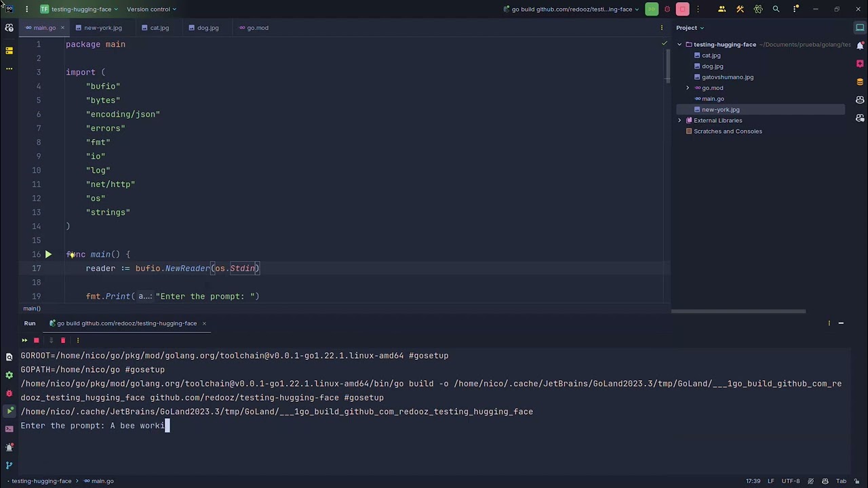Screen dimensions: 868x488
Task: Collapse the testing-hugging-face root folder
Action: (679, 44)
